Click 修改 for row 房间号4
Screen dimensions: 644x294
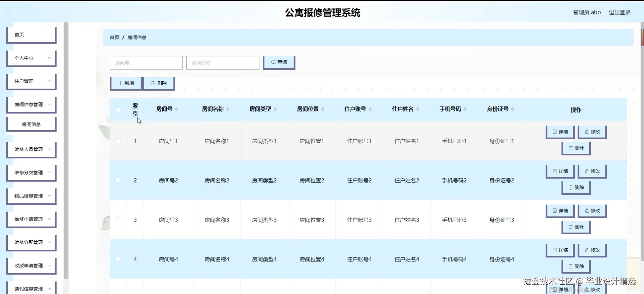tap(592, 250)
